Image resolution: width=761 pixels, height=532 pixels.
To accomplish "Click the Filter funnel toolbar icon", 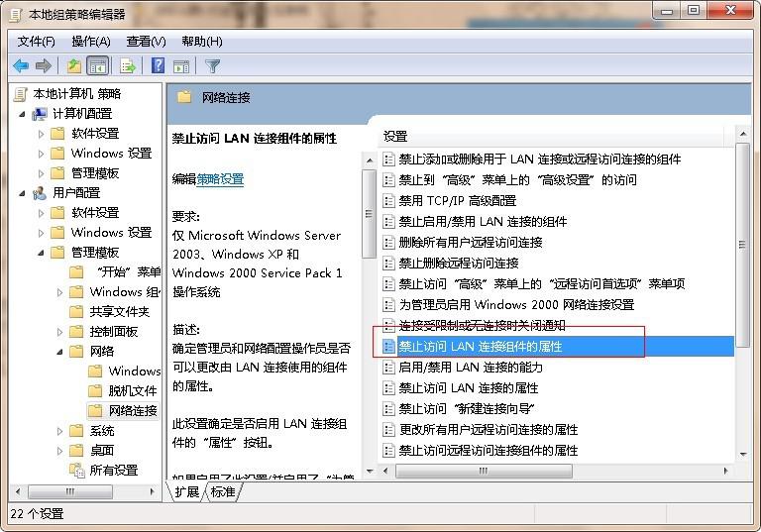I will coord(212,66).
